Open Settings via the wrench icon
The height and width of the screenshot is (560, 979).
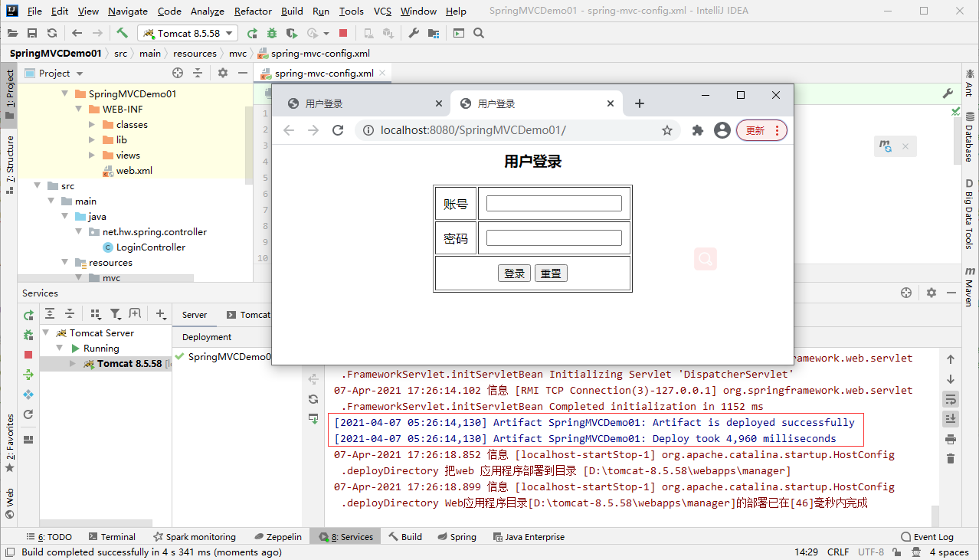(x=414, y=33)
